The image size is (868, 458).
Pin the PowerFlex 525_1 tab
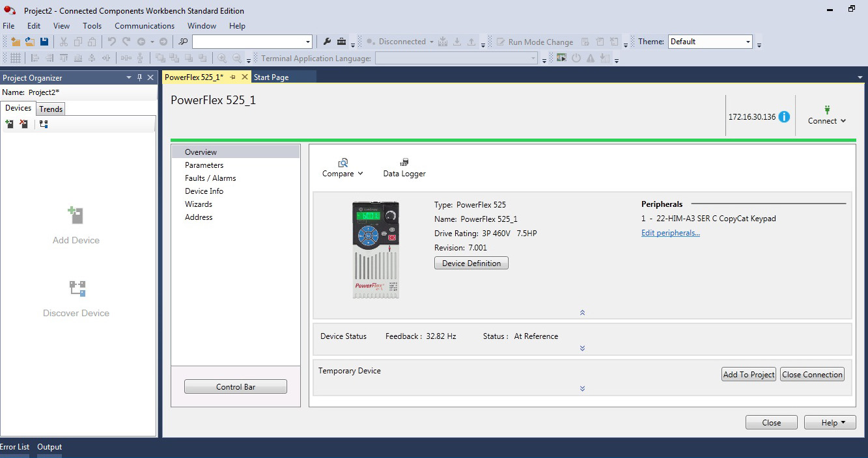pyautogui.click(x=233, y=77)
